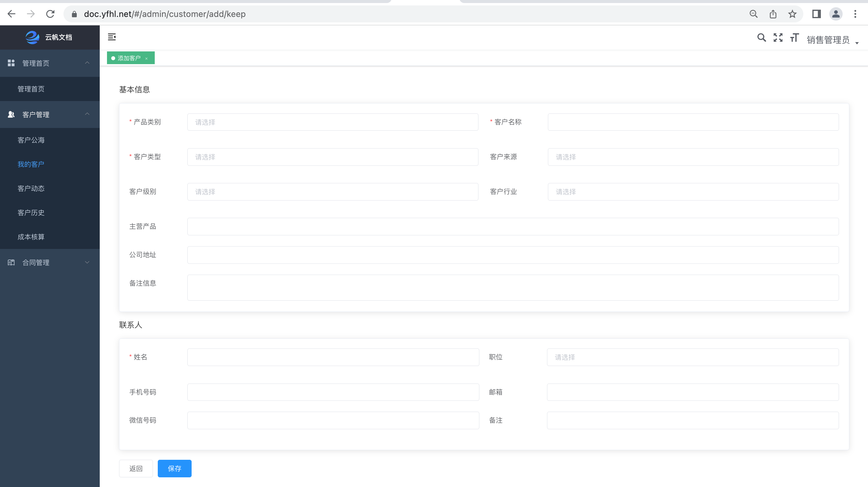Click the 基本信息 section heading
Viewport: 868px width, 487px height.
[134, 89]
